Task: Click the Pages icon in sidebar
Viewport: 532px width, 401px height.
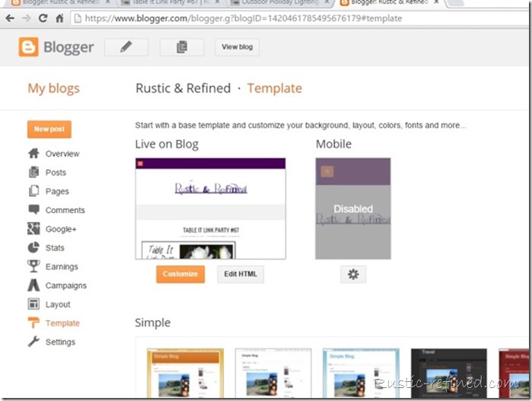Action: point(33,191)
